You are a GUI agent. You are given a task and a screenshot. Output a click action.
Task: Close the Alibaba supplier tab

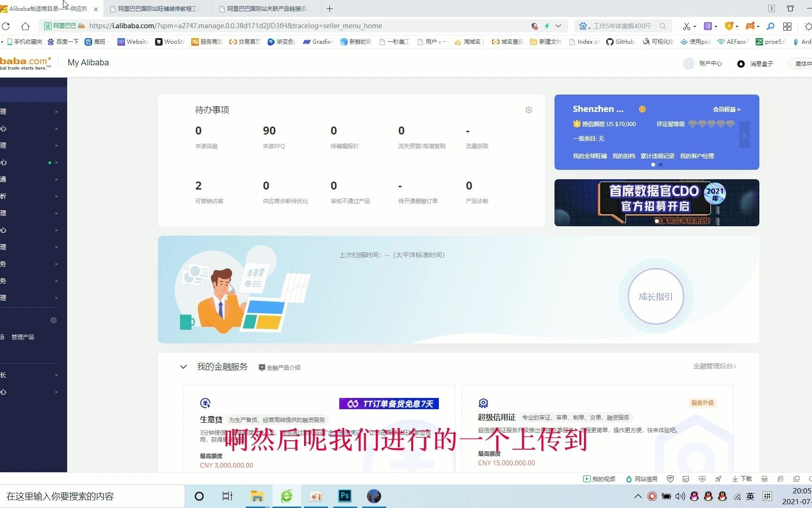pos(96,9)
